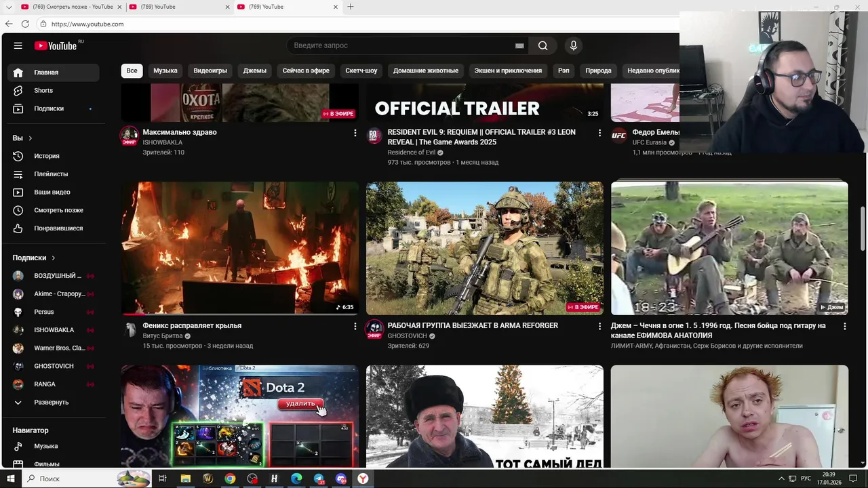The width and height of the screenshot is (868, 488).
Task: Open the ВОЗДУШНЫЙ subscription channel
Action: tap(54, 276)
